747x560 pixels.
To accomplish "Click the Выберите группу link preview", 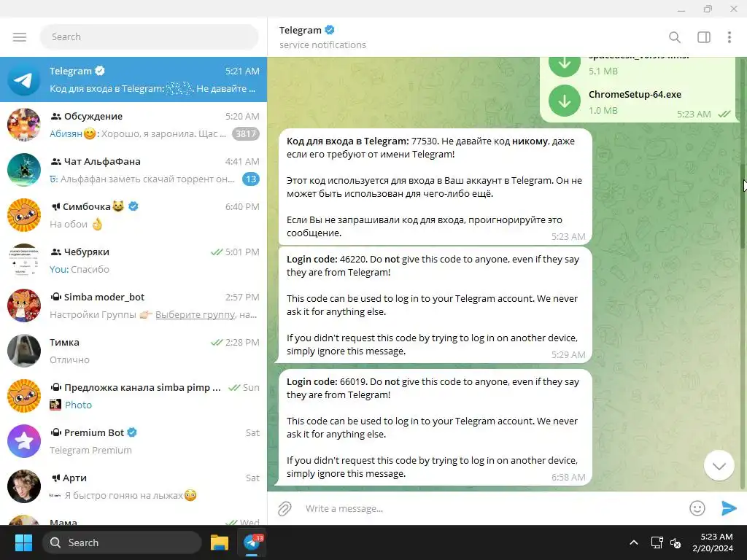I will [195, 315].
